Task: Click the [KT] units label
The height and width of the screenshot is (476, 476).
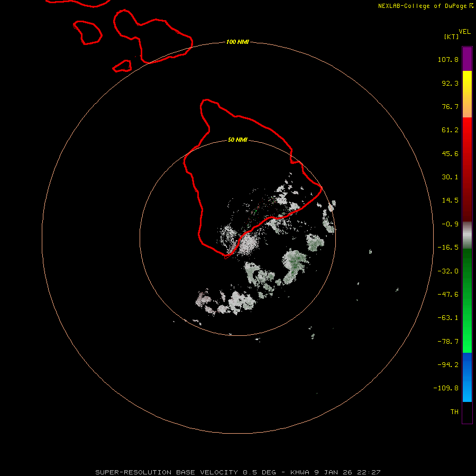Action: click(452, 36)
